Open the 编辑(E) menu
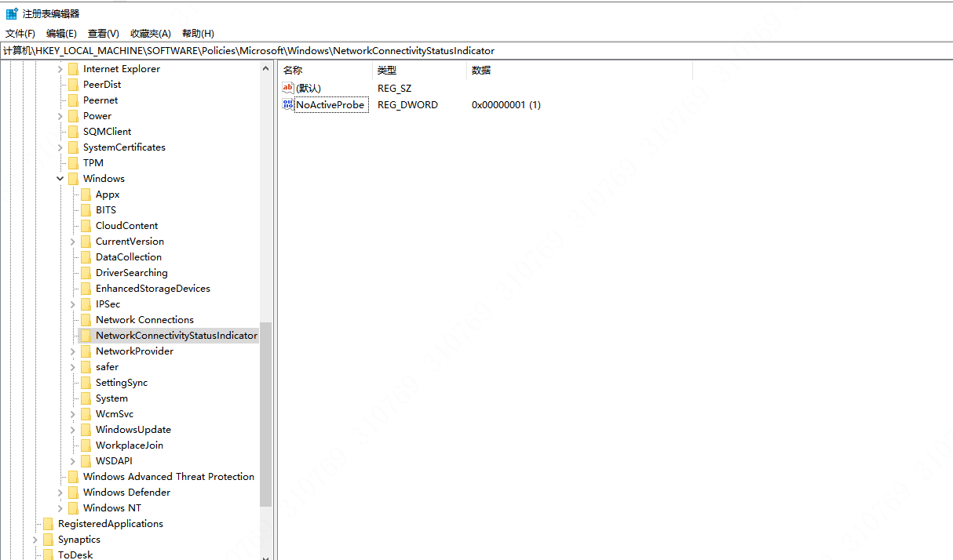The height and width of the screenshot is (560, 953). [61, 33]
